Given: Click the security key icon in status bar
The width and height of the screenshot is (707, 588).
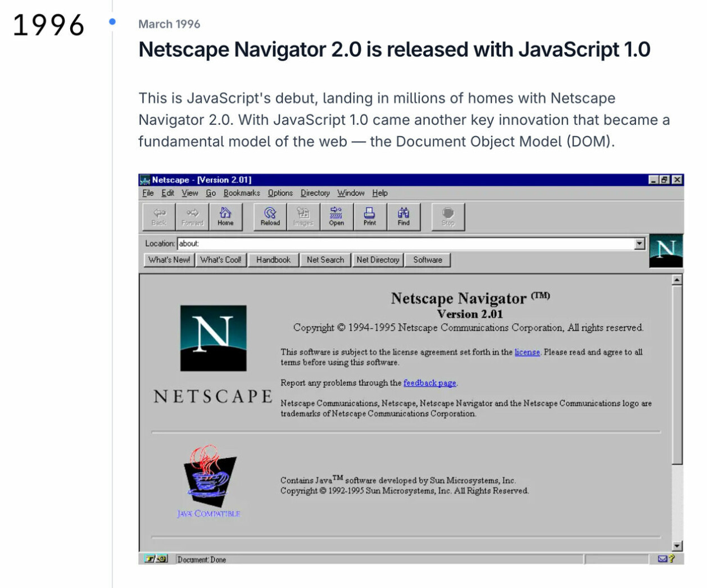Looking at the screenshot, I should pyautogui.click(x=156, y=559).
